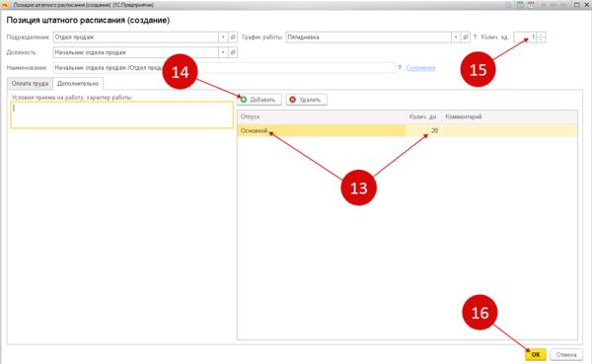This screenshot has height=364, width=592.
Task: Open the Склонения link
Action: tap(420, 68)
